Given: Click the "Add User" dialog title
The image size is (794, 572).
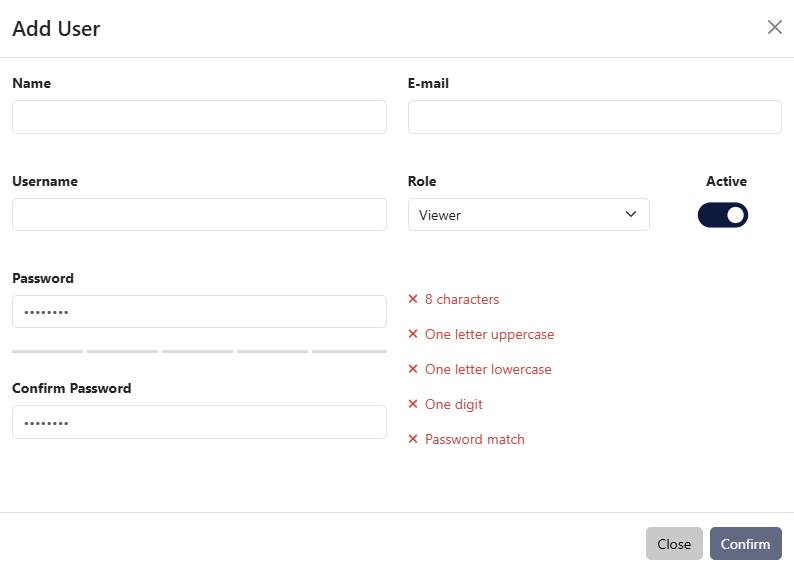Looking at the screenshot, I should click(x=56, y=28).
